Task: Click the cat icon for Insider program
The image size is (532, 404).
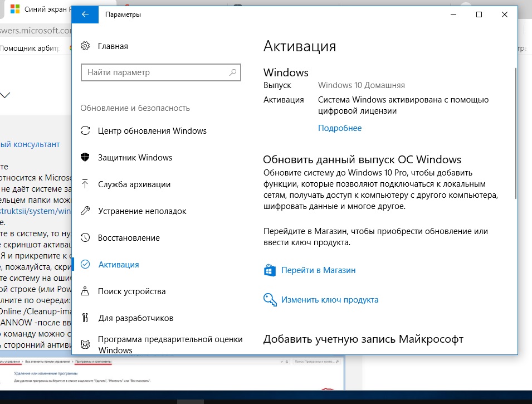Action: tap(85, 344)
